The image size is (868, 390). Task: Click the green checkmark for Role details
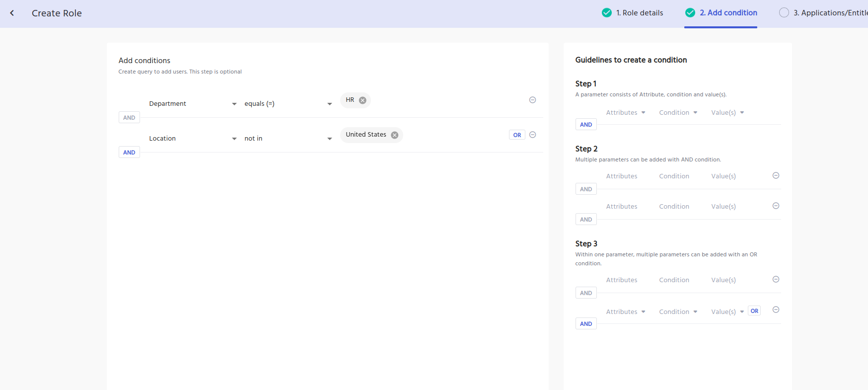point(606,13)
